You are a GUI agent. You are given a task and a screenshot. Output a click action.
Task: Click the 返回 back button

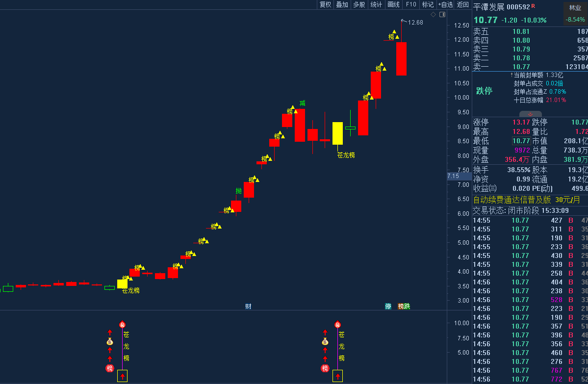(x=462, y=4)
